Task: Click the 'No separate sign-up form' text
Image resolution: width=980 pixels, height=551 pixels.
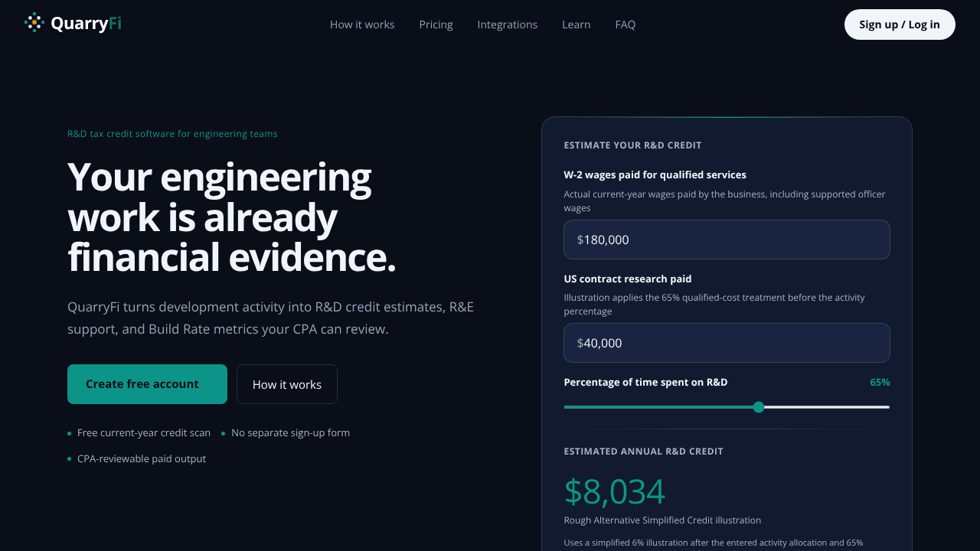Action: (x=290, y=433)
